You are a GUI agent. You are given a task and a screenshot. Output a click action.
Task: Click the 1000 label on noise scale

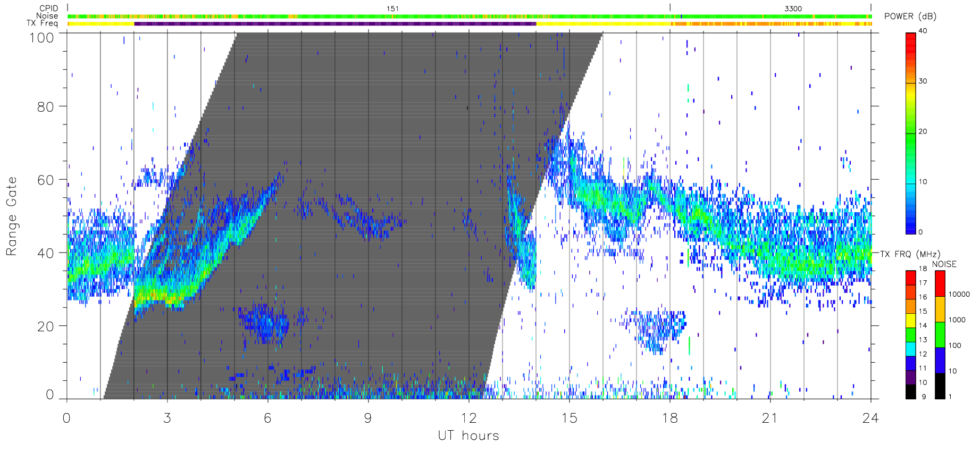[957, 320]
